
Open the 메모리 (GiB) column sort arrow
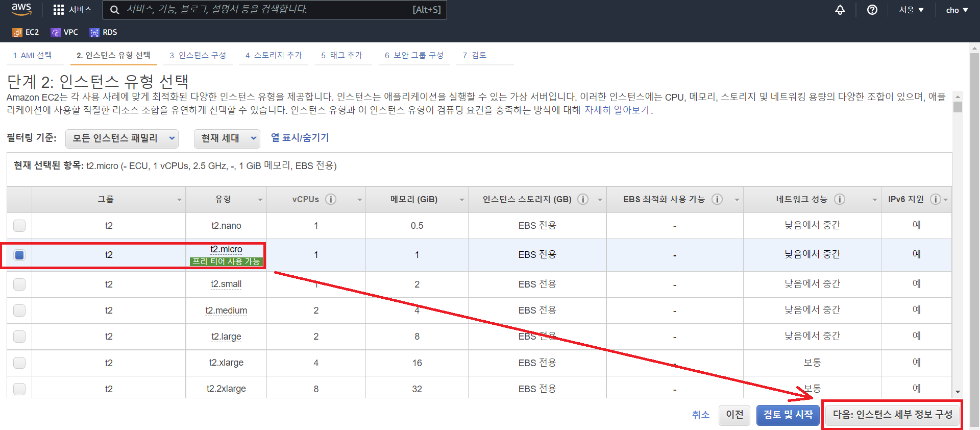click(x=461, y=200)
